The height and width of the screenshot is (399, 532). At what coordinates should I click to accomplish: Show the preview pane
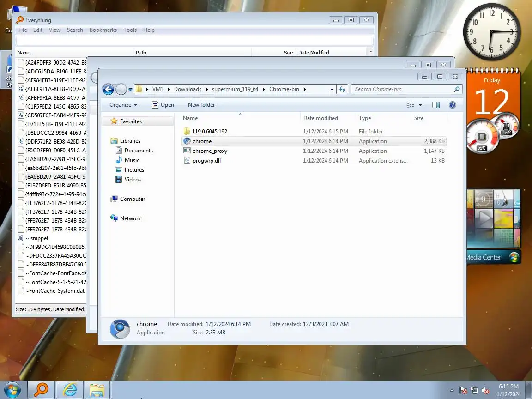[x=436, y=105]
